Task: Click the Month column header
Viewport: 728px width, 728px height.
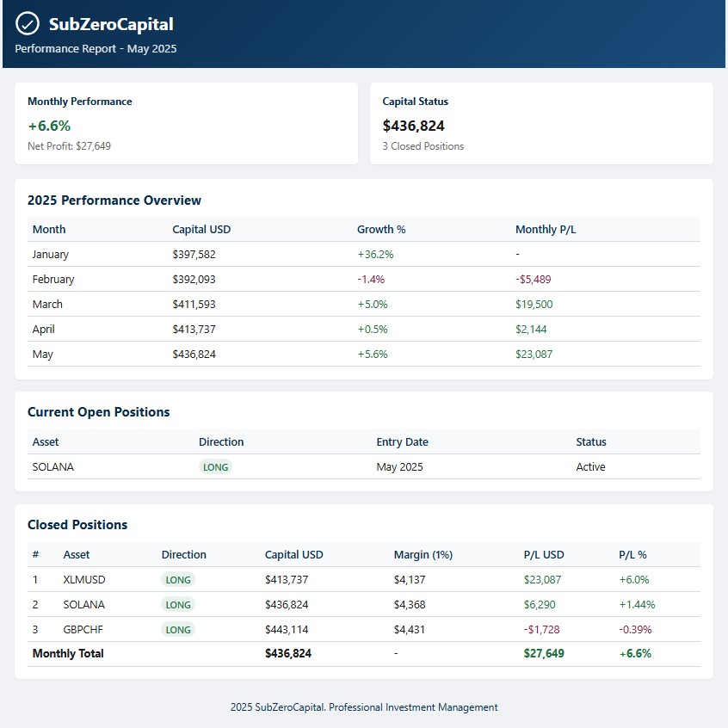Action: (x=49, y=229)
